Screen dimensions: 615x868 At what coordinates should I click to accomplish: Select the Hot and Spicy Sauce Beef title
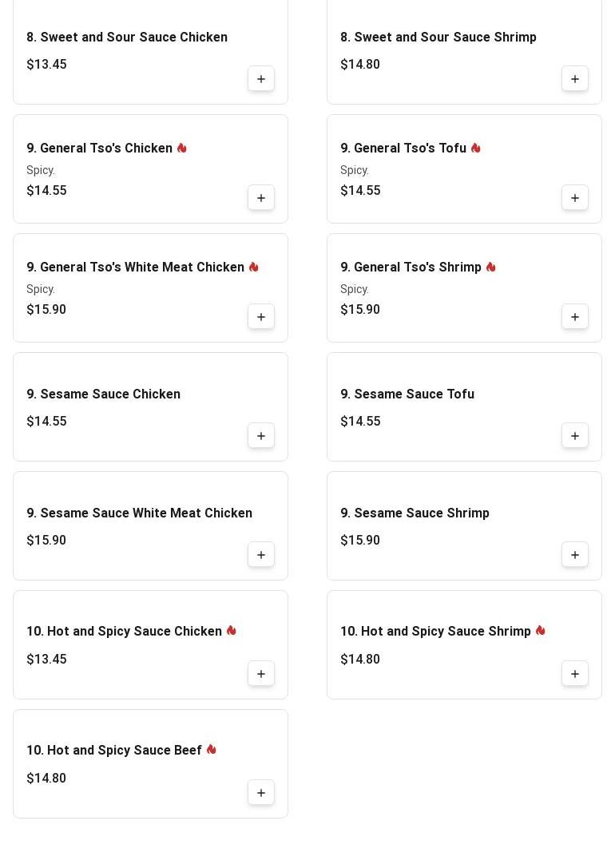114,751
